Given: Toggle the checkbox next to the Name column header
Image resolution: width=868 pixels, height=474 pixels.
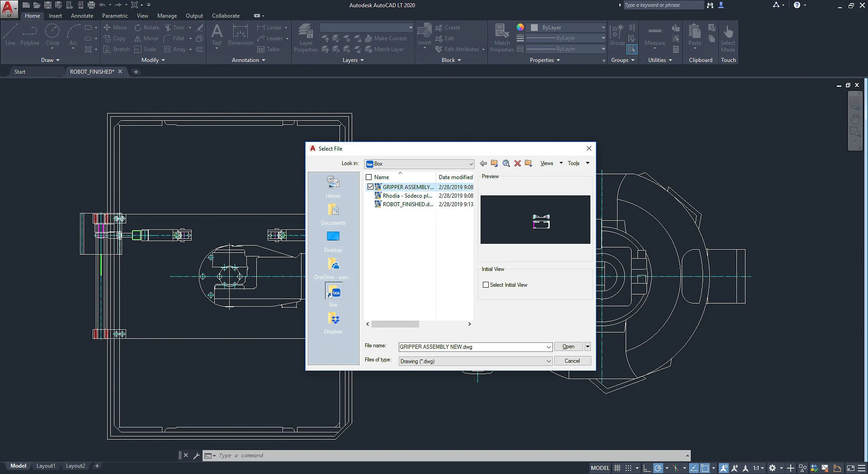Looking at the screenshot, I should coord(368,177).
